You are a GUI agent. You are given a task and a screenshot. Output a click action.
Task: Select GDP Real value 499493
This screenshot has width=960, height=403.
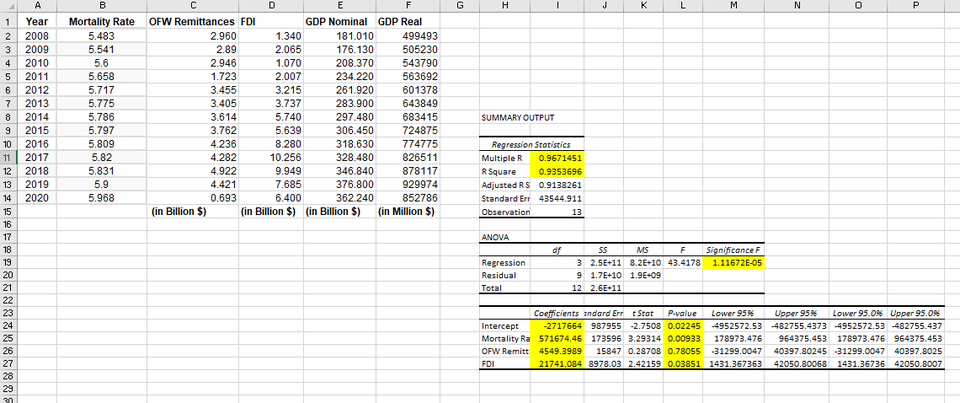point(408,36)
